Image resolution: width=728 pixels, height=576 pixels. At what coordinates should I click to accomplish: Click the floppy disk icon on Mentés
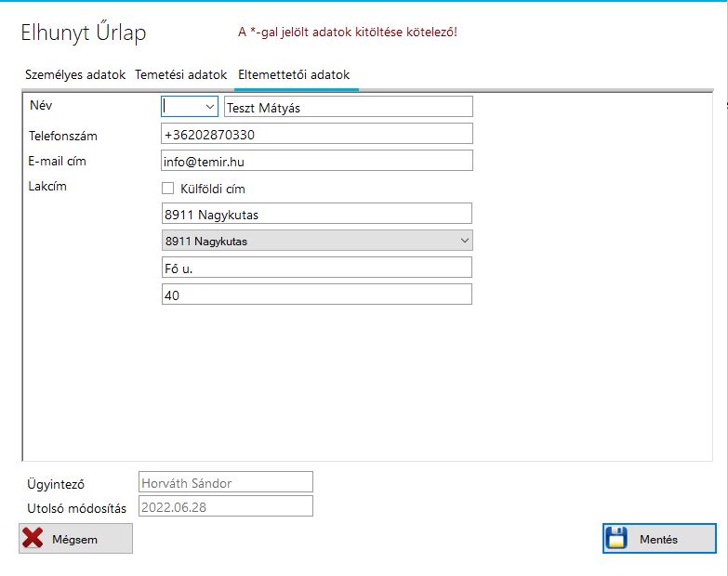tap(618, 539)
